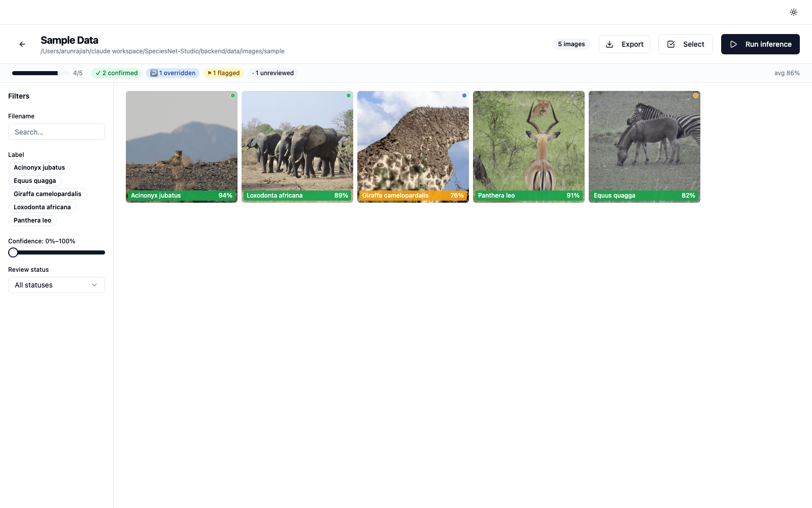Click the Export button
The height and width of the screenshot is (508, 812).
pos(624,44)
